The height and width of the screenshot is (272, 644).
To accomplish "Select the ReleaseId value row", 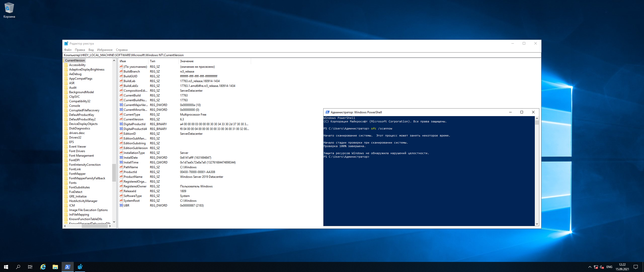I will pos(185,191).
